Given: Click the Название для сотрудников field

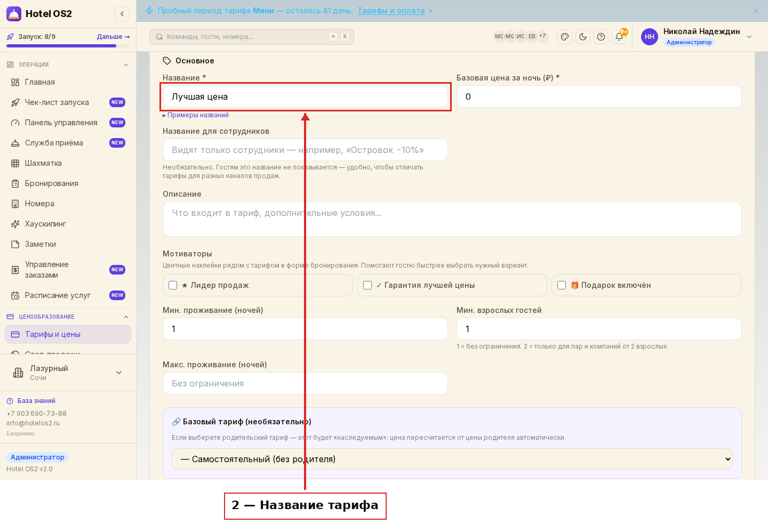Looking at the screenshot, I should tap(305, 150).
